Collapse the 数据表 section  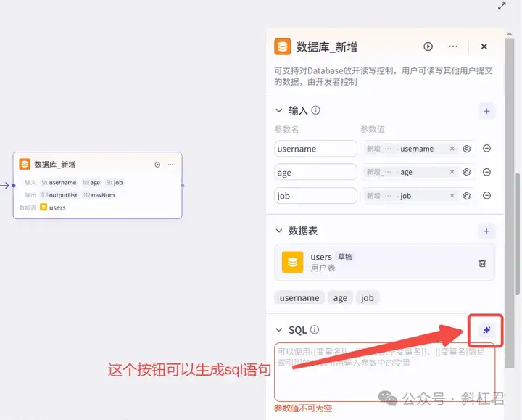[x=279, y=231]
